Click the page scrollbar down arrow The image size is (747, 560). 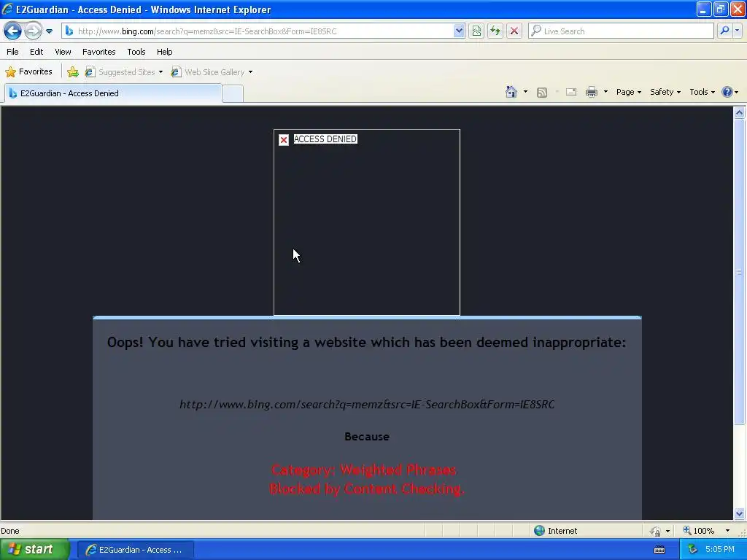tap(740, 513)
